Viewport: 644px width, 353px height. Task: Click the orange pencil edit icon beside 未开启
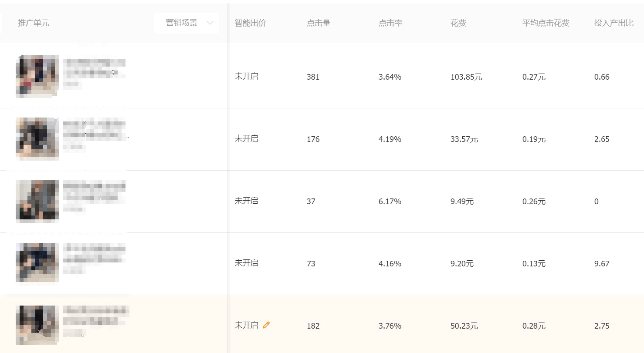[266, 325]
